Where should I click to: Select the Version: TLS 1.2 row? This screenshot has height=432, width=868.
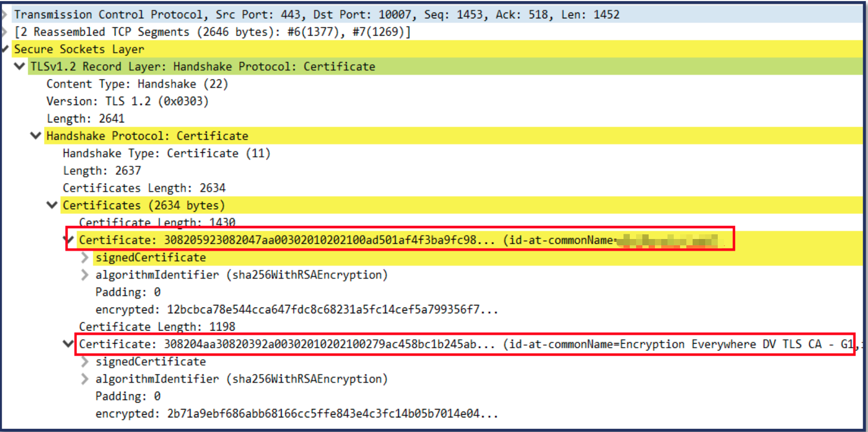(127, 101)
